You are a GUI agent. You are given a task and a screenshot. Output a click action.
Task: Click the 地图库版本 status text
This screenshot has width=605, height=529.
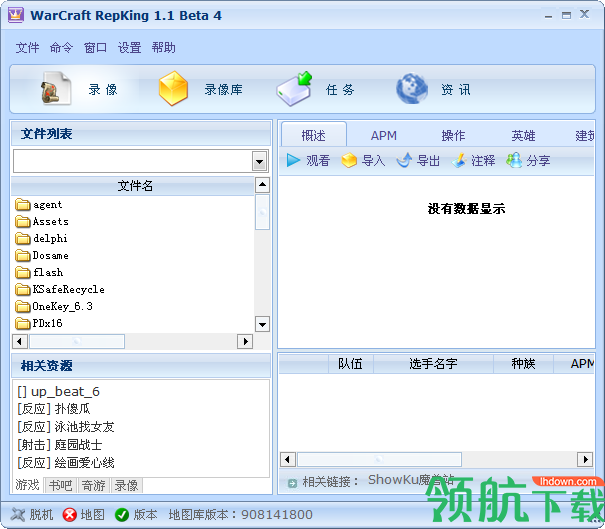241,514
